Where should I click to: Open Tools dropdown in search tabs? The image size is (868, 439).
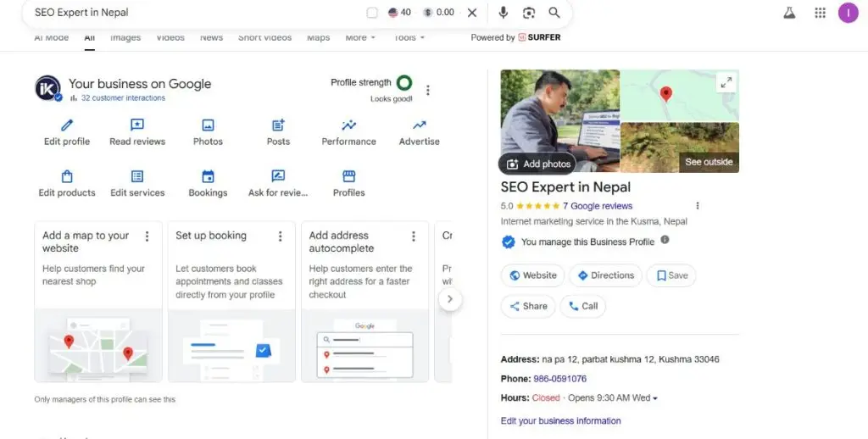pyautogui.click(x=409, y=37)
